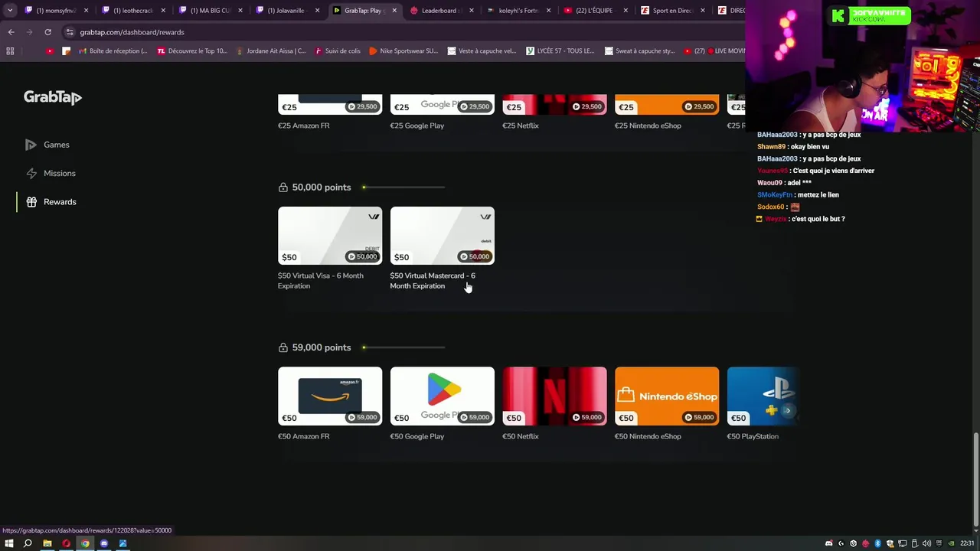
Task: Click the '$50 Virtual Visa - 6 Month Expiration' title
Action: point(320,281)
